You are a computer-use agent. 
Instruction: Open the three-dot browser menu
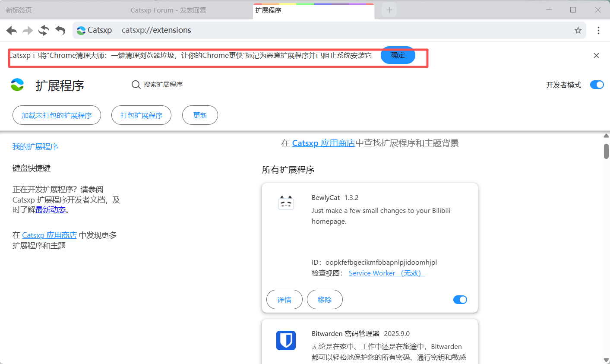tap(598, 30)
